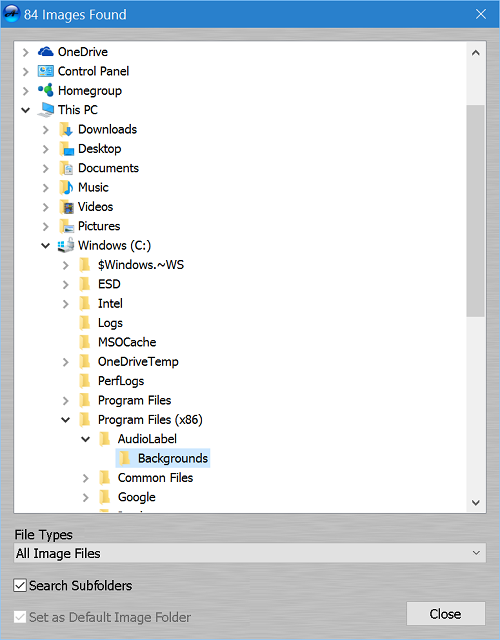Click the OneDriveTemp folder icon
This screenshot has height=640, width=500.
pos(84,362)
